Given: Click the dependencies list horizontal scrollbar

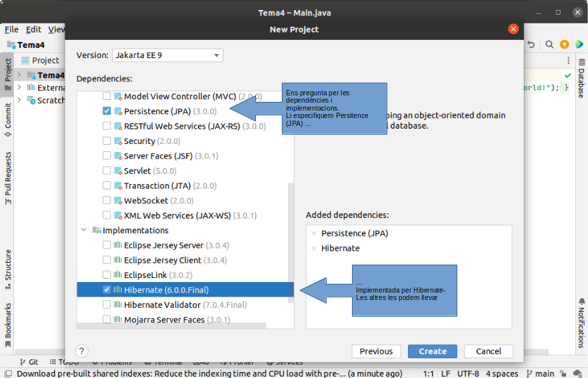Looking at the screenshot, I should click(171, 326).
